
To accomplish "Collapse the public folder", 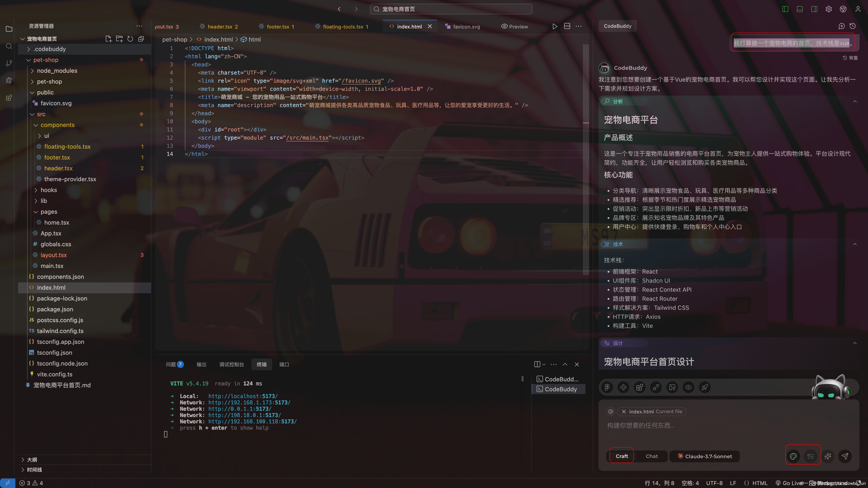I will [84, 92].
